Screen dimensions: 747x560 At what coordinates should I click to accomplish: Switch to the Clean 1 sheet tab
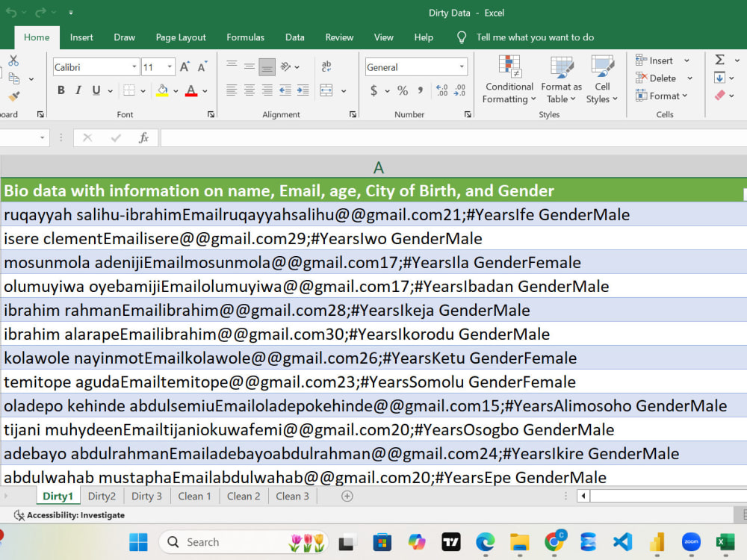pos(194,497)
